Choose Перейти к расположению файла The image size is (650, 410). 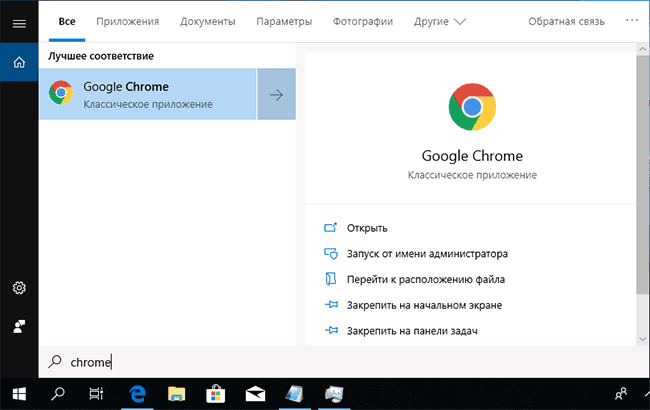tap(426, 279)
